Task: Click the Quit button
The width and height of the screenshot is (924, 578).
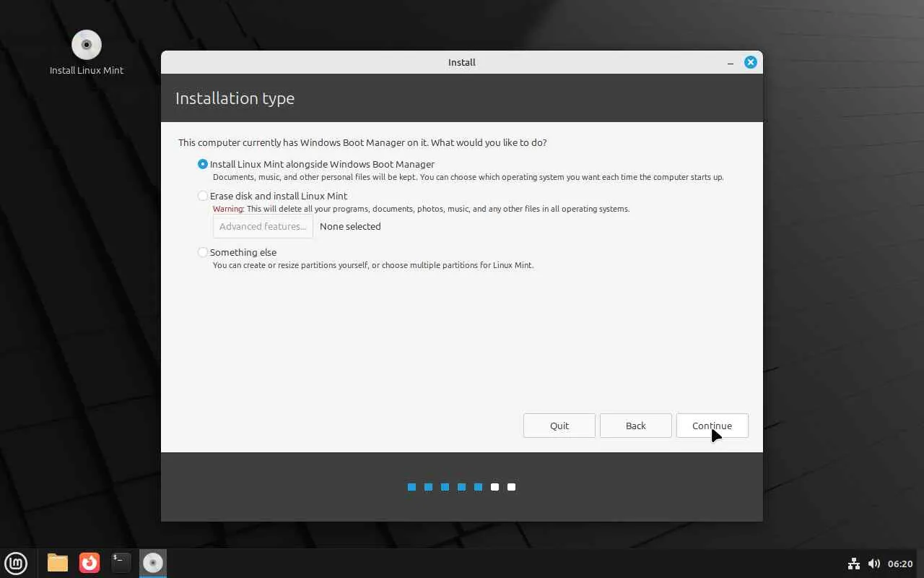Action: 559,426
